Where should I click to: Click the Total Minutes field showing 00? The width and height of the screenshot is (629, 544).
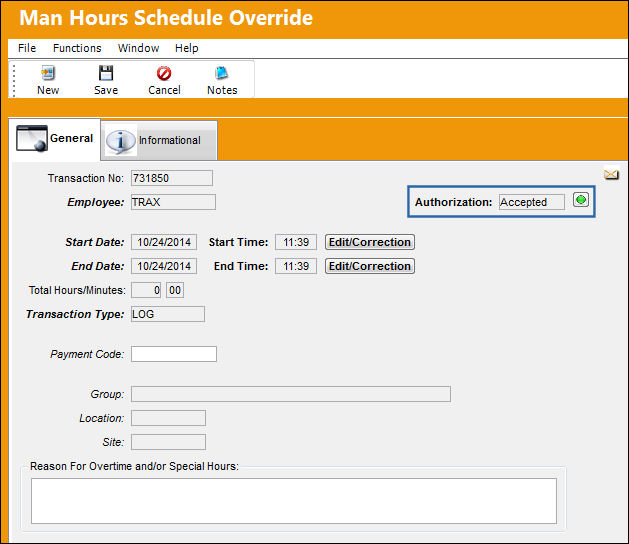tap(175, 290)
